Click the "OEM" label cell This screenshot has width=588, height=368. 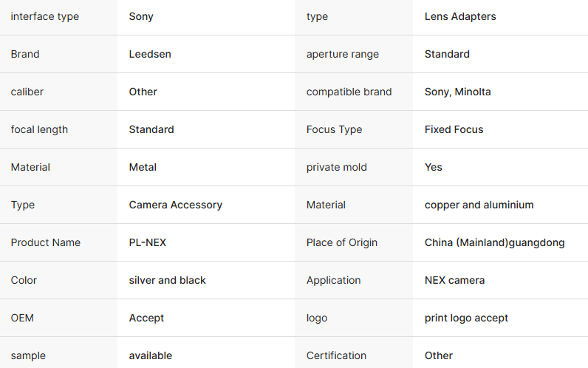(x=22, y=318)
